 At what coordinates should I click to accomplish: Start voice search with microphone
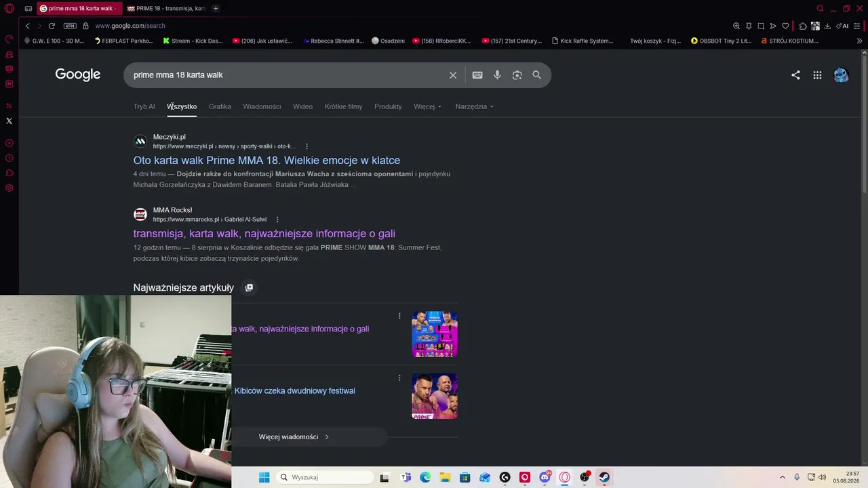497,75
